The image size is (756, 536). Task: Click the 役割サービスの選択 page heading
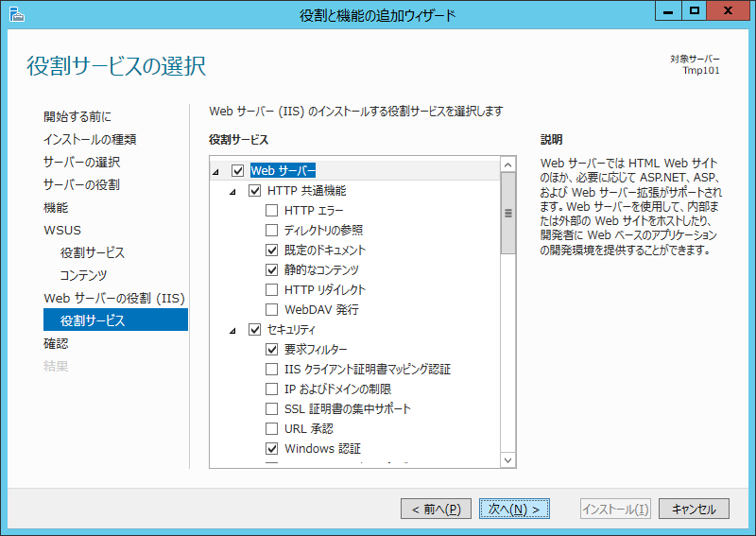[116, 66]
